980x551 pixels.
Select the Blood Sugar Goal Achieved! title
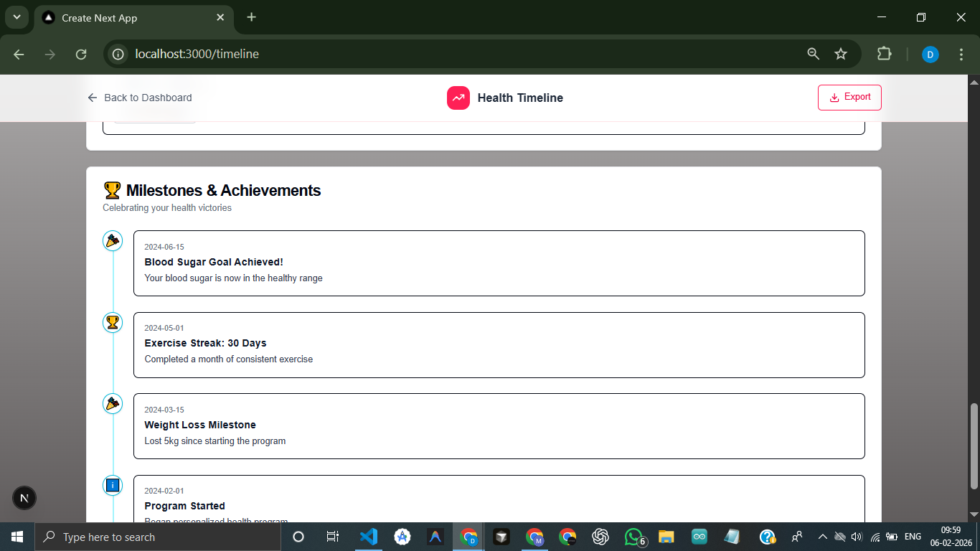pos(214,262)
